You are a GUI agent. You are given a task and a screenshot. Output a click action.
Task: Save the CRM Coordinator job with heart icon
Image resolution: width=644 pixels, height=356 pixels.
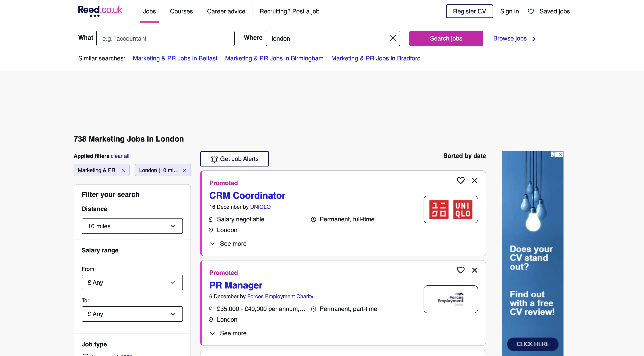pyautogui.click(x=461, y=180)
